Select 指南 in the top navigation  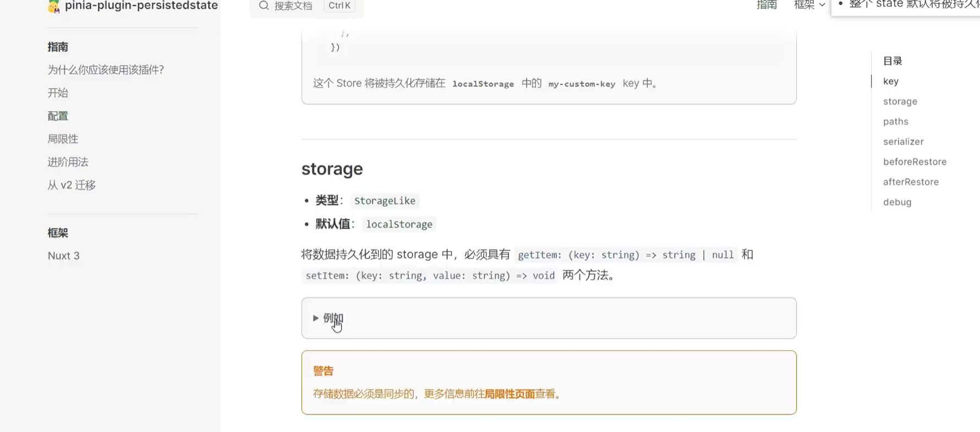(x=767, y=5)
